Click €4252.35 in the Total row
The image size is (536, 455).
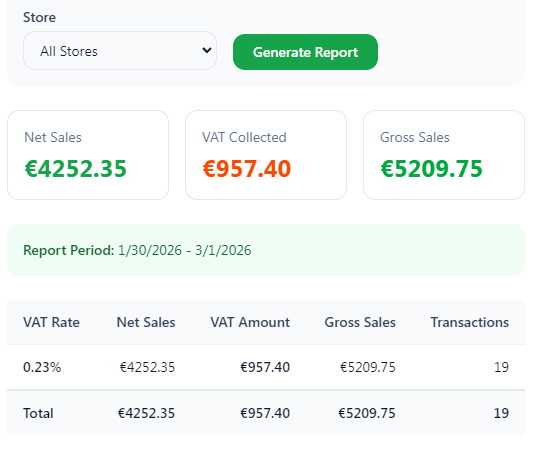pyautogui.click(x=147, y=413)
